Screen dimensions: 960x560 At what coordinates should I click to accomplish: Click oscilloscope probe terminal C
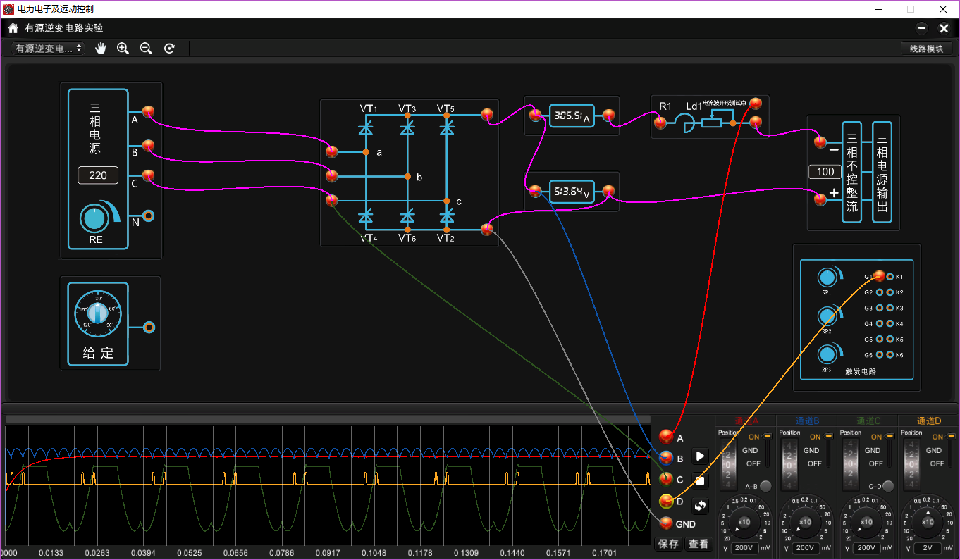[665, 480]
